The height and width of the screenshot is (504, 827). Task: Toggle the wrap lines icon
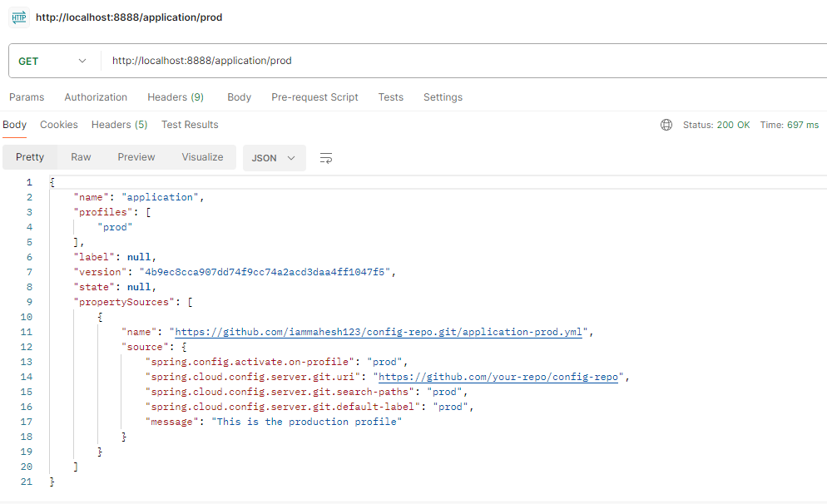click(x=326, y=157)
